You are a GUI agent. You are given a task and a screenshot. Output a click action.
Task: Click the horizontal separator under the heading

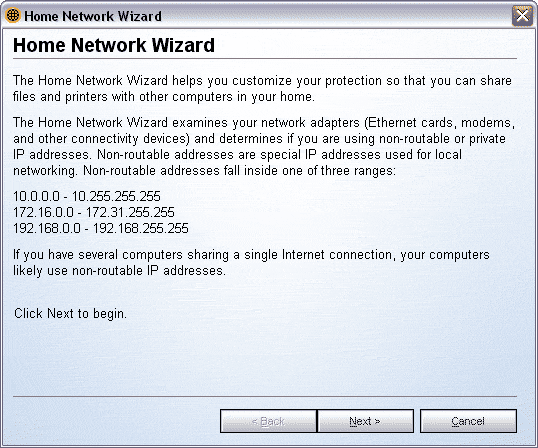265,59
